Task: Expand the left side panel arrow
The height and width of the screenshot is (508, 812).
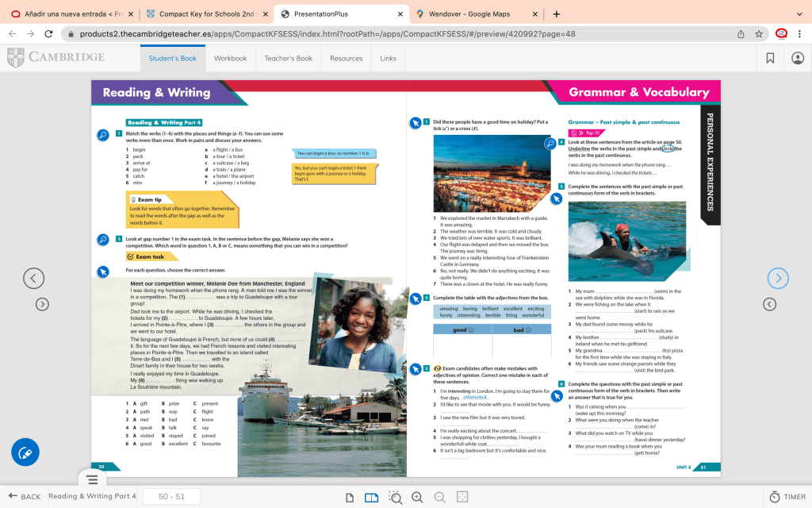Action: (x=43, y=304)
